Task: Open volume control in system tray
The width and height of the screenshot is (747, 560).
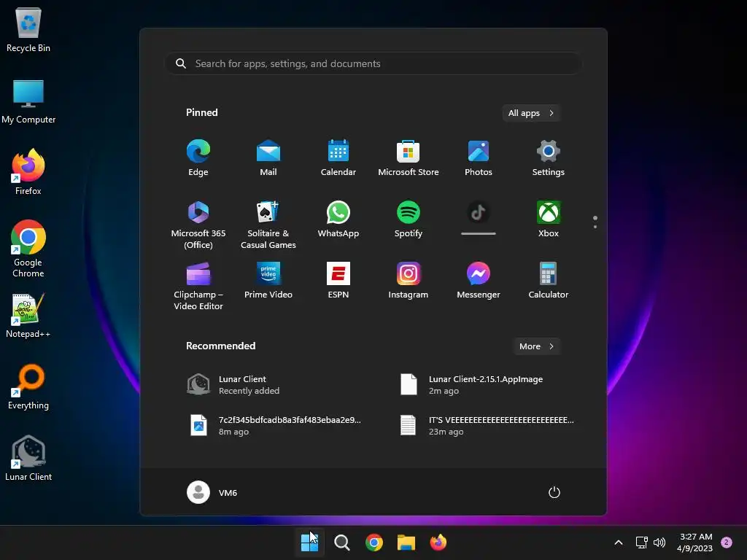Action: [x=659, y=542]
